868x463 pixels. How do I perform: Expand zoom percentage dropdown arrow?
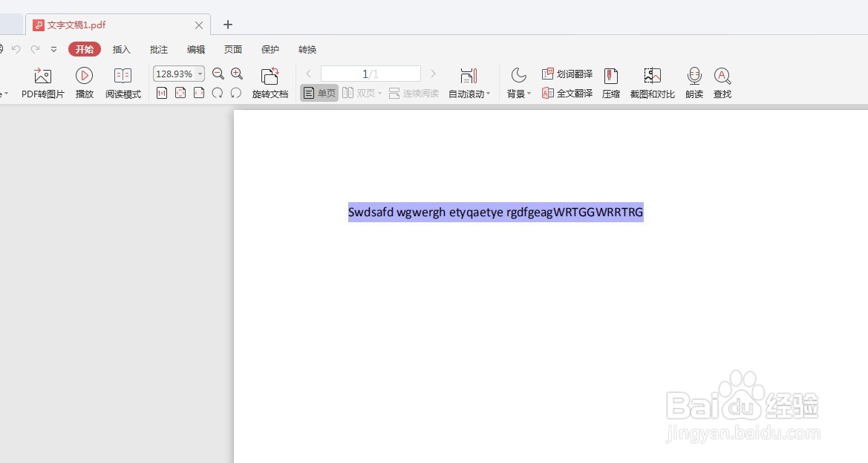click(x=200, y=74)
